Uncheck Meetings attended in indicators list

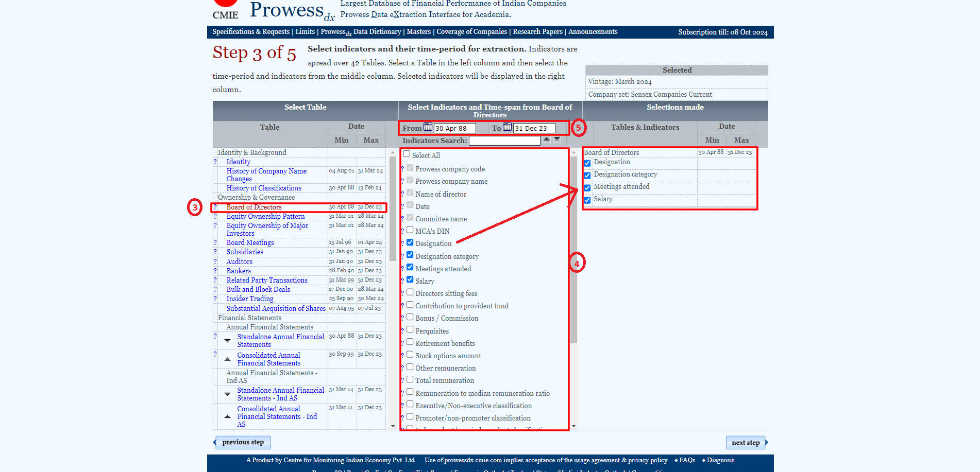[x=410, y=267]
